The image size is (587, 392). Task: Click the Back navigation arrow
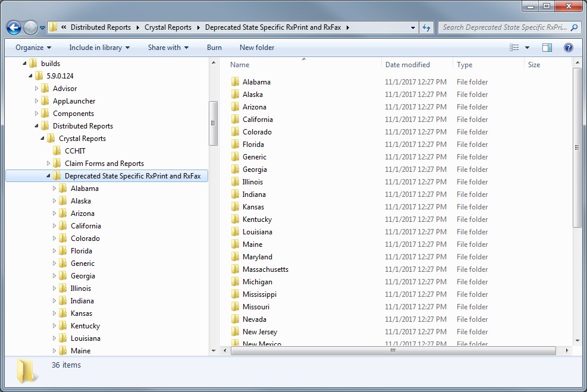tap(13, 27)
